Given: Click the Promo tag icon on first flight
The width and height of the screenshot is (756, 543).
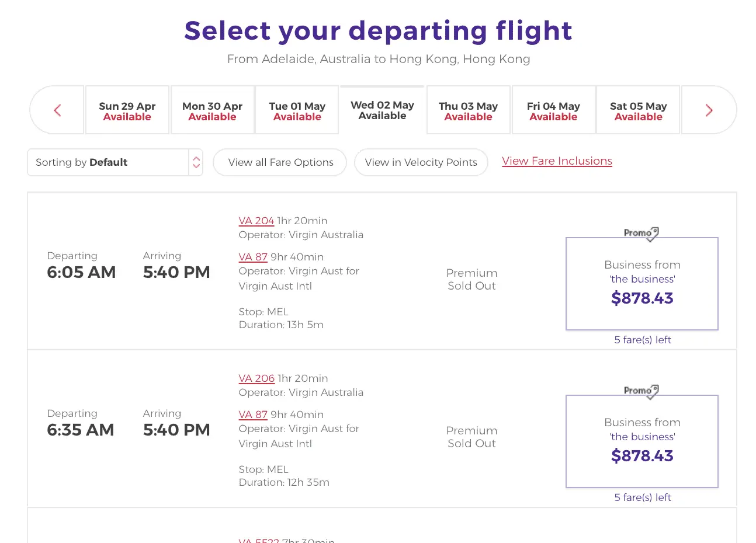Looking at the screenshot, I should [x=641, y=233].
